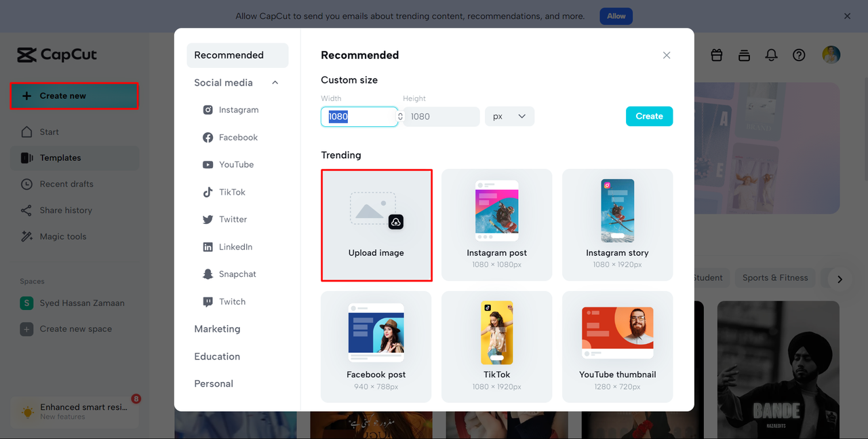868x439 pixels.
Task: Choose the YouTube thumbnail template
Action: click(617, 346)
